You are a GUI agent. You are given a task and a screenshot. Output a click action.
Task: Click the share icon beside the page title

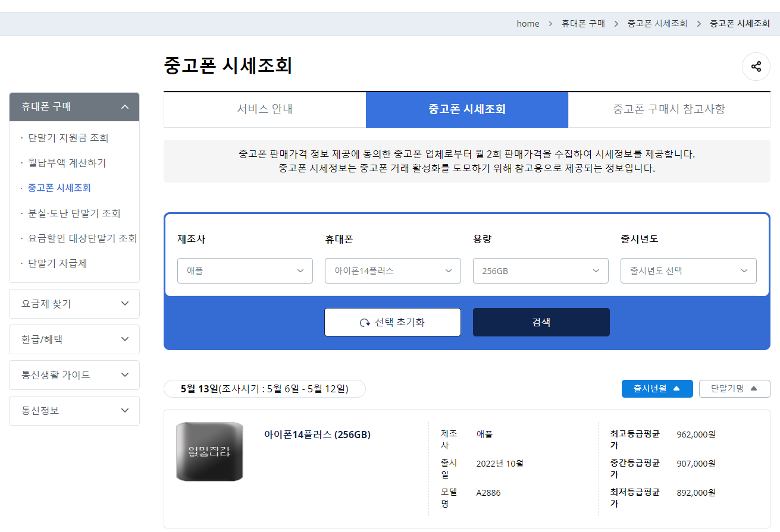click(x=756, y=67)
